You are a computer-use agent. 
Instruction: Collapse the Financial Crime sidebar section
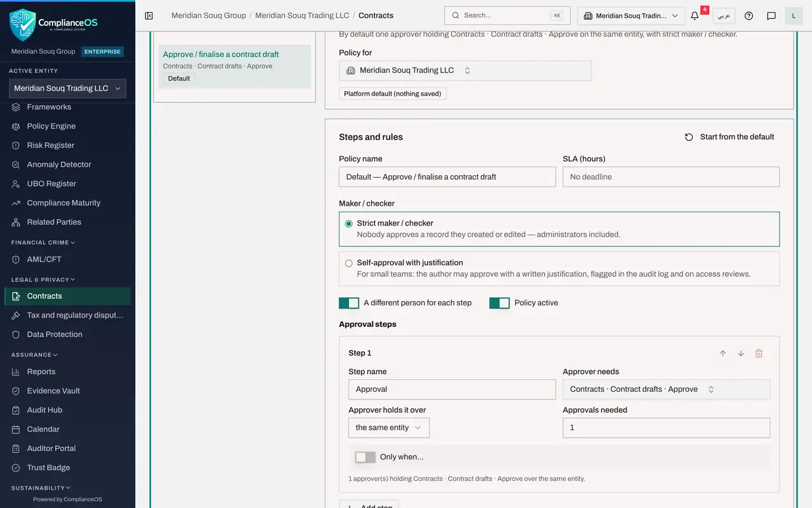point(43,243)
